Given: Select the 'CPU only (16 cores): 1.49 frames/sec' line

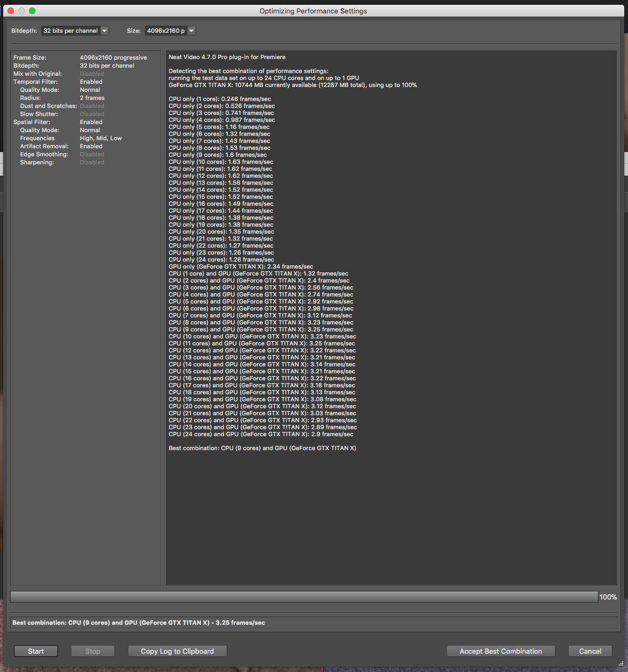Looking at the screenshot, I should [221, 204].
